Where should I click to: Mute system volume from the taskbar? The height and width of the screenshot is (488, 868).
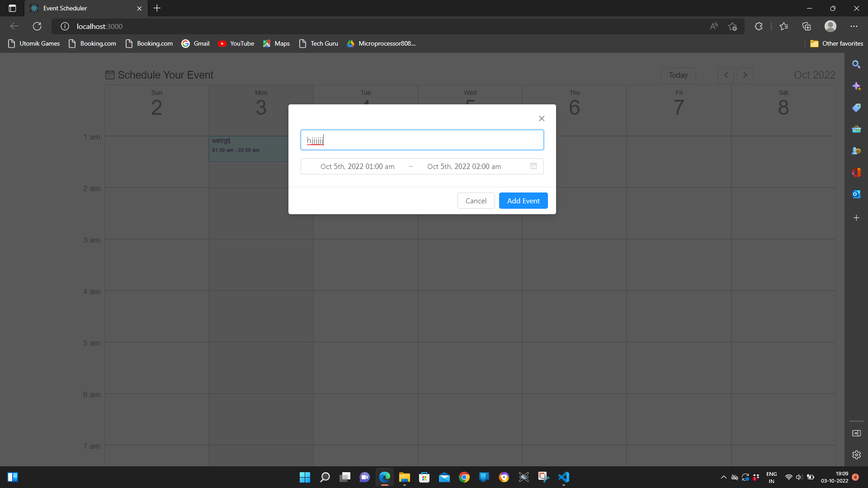798,477
